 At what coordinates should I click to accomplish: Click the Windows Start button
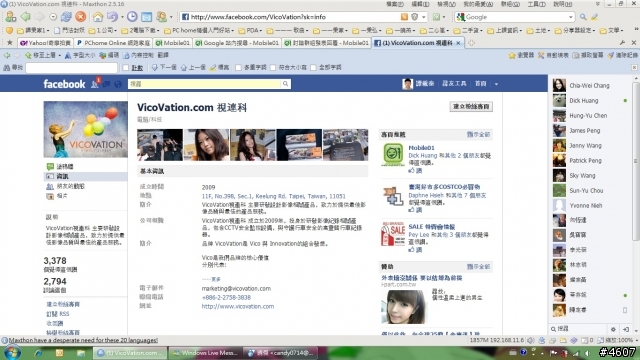11,352
